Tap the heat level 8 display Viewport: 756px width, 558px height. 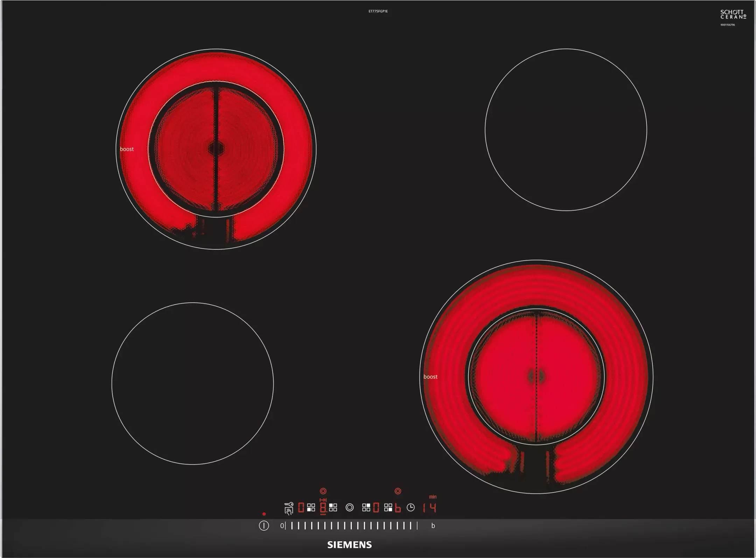click(x=323, y=508)
